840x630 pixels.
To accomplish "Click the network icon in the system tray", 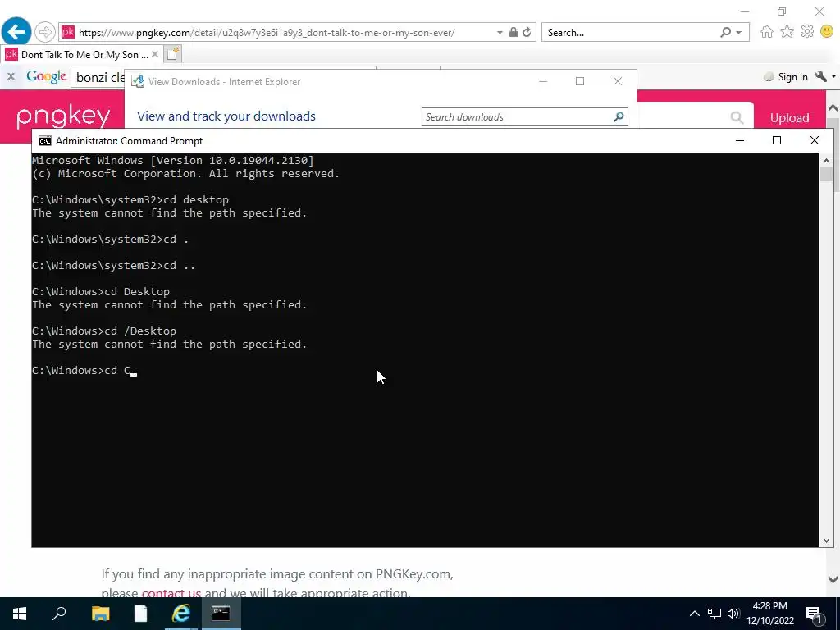I will pos(714,614).
